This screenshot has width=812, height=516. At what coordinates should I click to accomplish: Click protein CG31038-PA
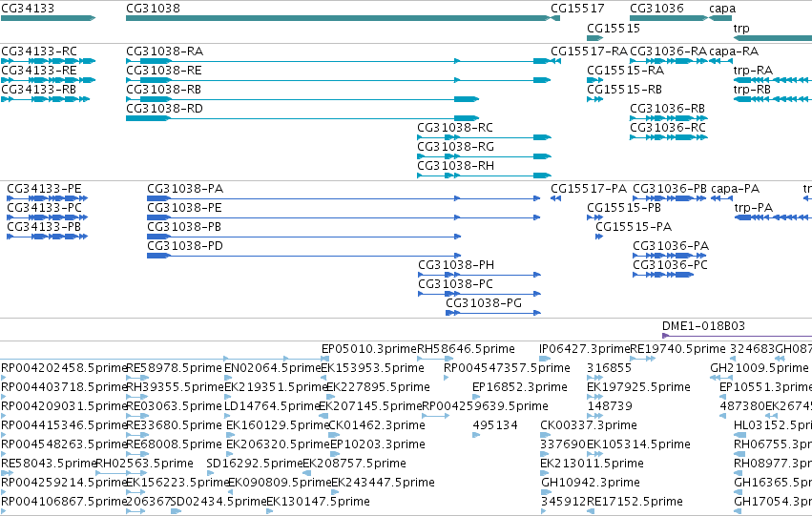(x=185, y=189)
